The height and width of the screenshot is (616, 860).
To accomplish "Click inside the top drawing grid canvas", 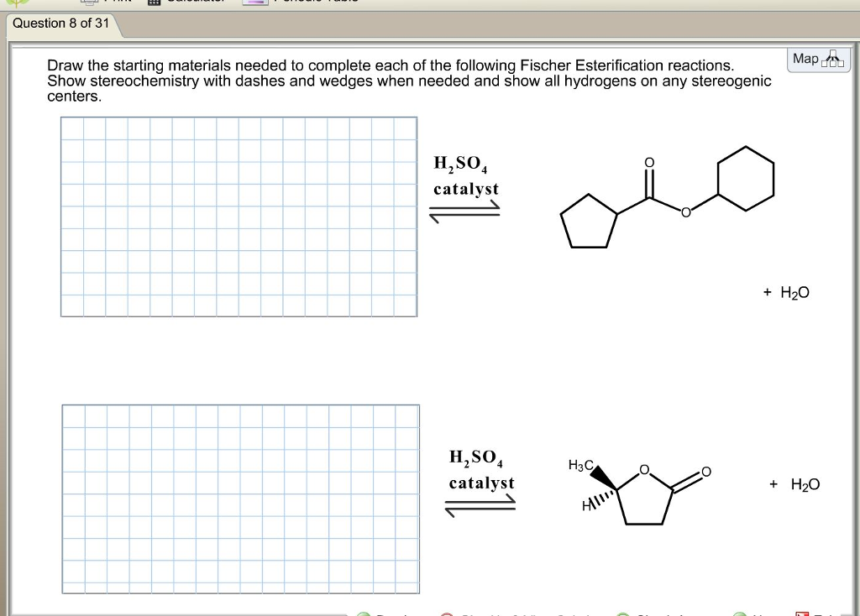I will coord(239,217).
